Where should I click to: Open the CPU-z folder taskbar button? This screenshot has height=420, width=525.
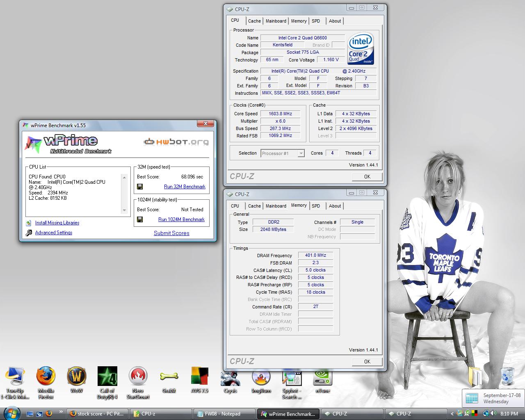pos(162,414)
